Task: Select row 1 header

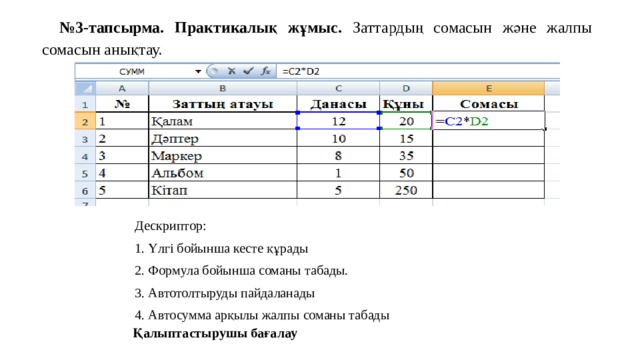Action: pos(85,104)
